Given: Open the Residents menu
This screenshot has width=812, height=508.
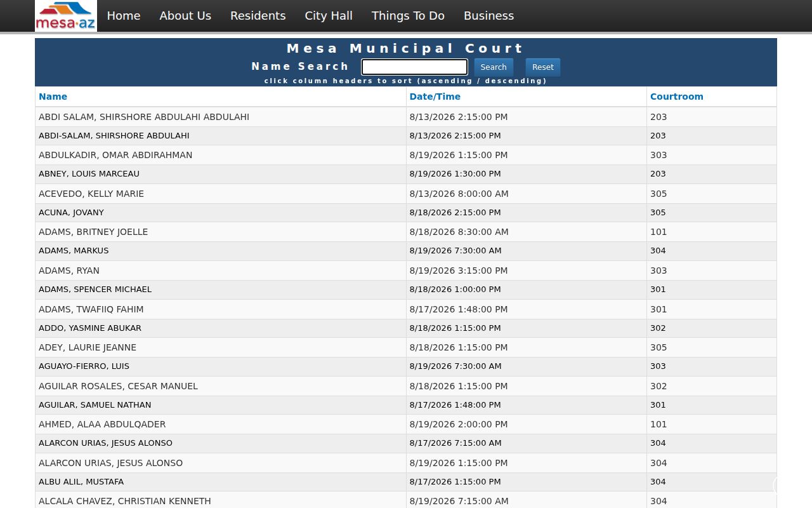Looking at the screenshot, I should pyautogui.click(x=258, y=16).
